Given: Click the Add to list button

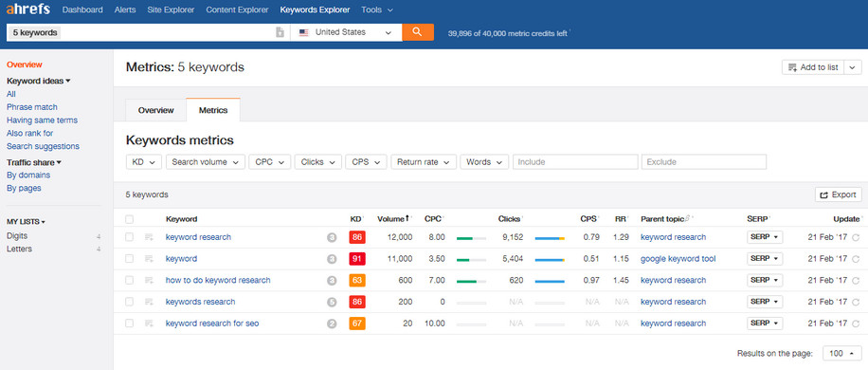Looking at the screenshot, I should click(x=814, y=67).
